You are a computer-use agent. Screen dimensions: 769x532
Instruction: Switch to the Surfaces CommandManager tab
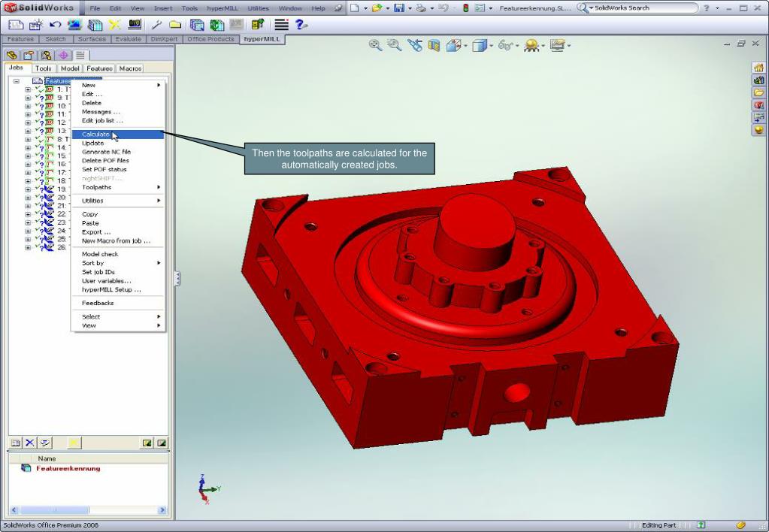point(92,39)
